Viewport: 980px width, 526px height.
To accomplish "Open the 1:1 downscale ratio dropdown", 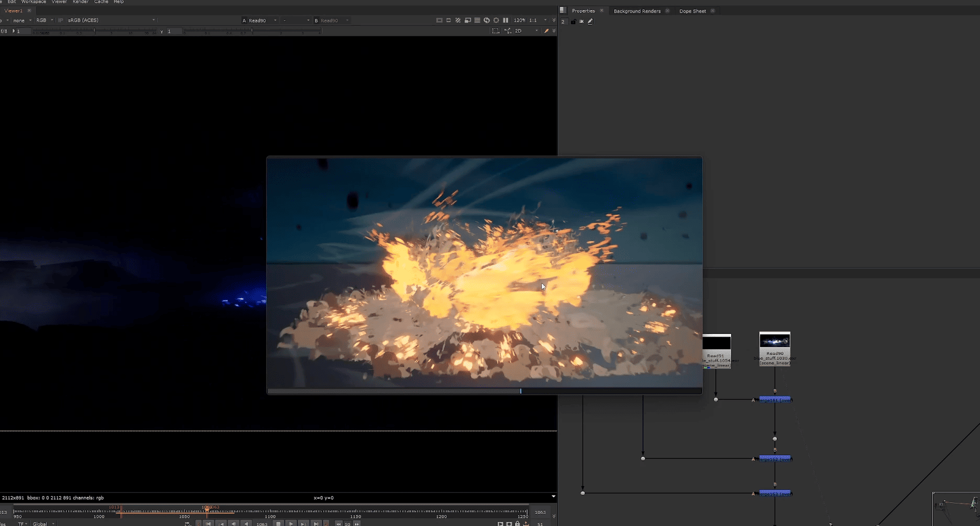I will tap(538, 20).
